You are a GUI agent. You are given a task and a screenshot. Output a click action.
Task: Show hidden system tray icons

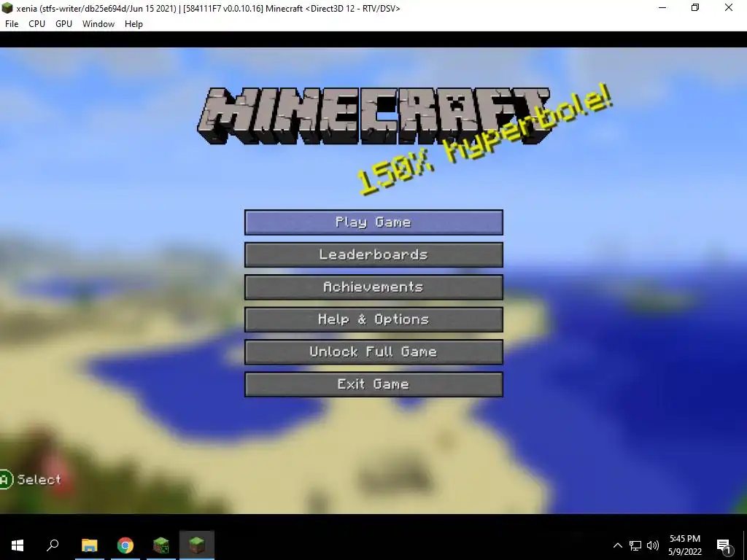617,545
